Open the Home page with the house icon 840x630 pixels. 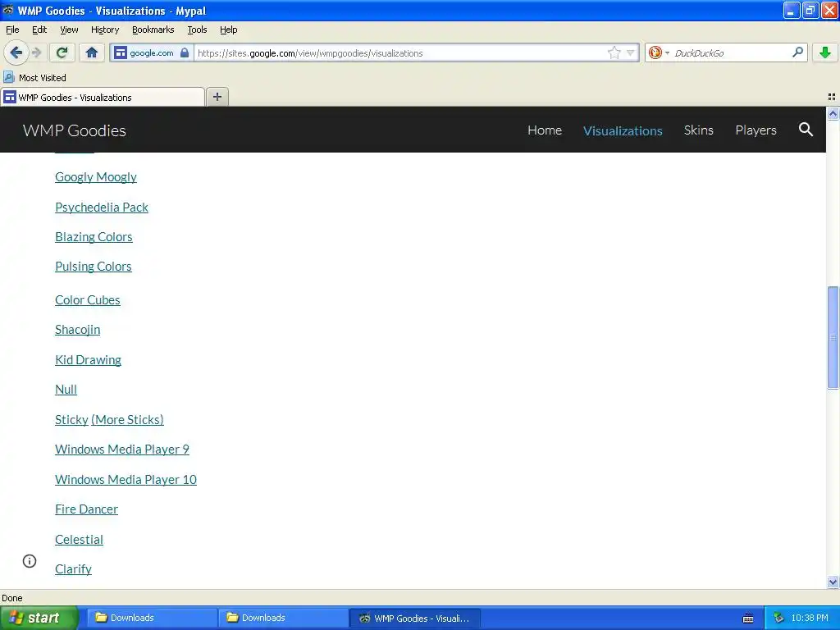pos(92,52)
